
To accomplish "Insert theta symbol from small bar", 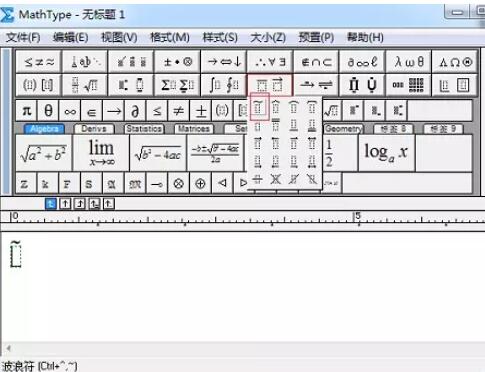I will 48,111.
